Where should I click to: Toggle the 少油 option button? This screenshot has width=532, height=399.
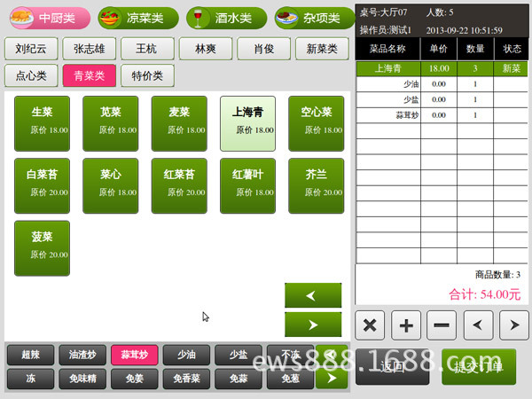click(186, 355)
